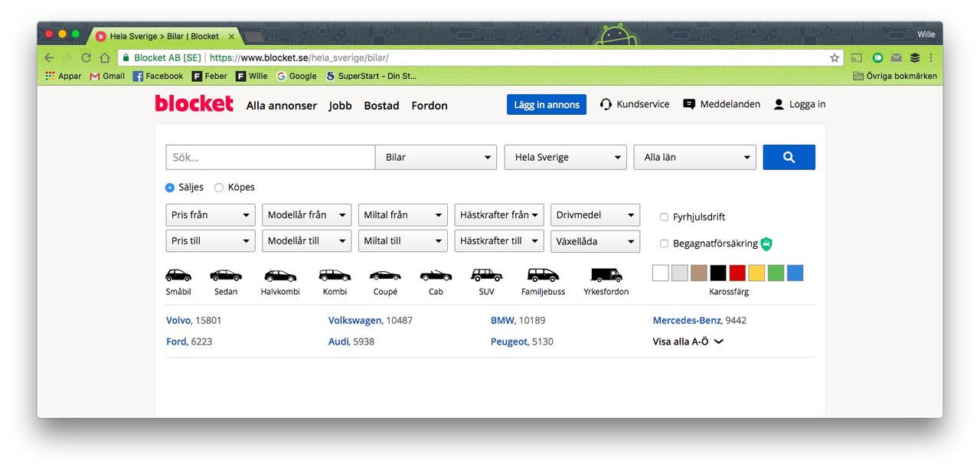Open the Miltal till dropdown
980x471 pixels.
(403, 240)
